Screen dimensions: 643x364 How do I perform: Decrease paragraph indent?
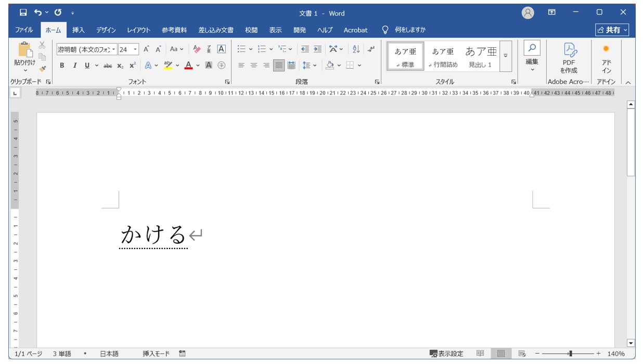click(x=305, y=49)
